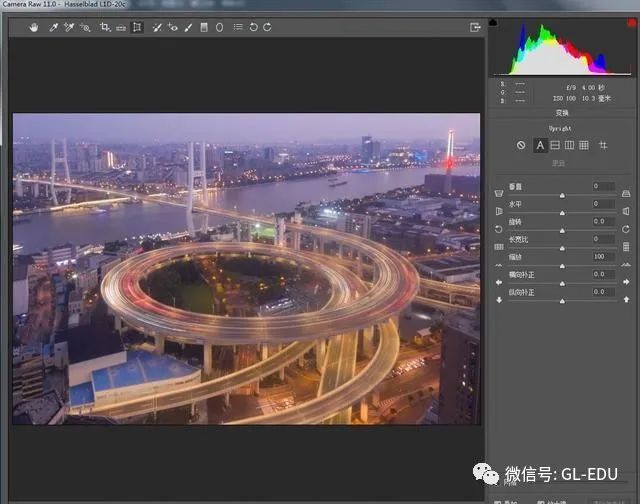Screen dimensions: 640x504
Task: Click the 缩放 (Scale) value field
Action: click(x=602, y=257)
